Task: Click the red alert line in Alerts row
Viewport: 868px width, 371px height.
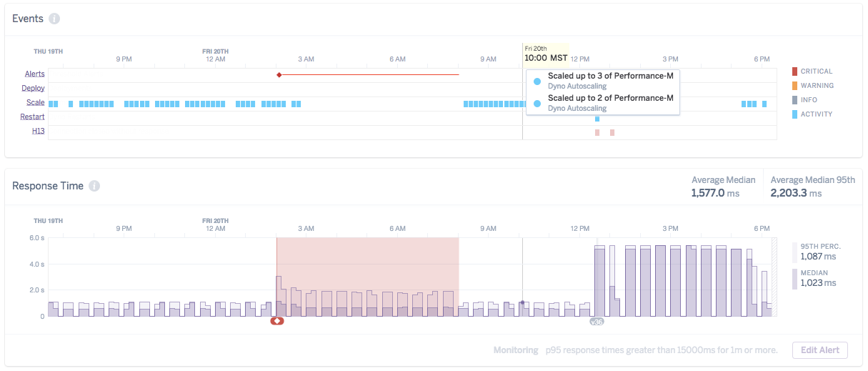Action: pos(370,74)
